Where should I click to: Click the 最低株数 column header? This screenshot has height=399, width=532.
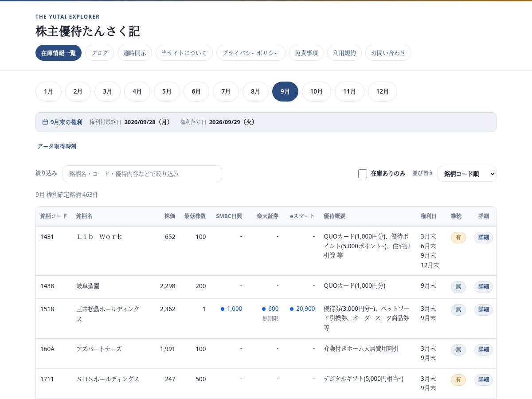pyautogui.click(x=195, y=216)
